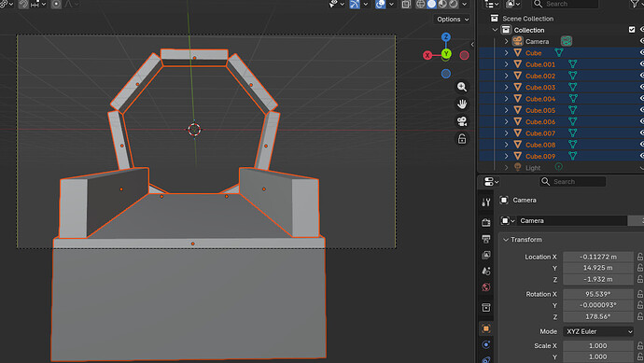Click the outliner search field
644x363 pixels.
[566, 4]
